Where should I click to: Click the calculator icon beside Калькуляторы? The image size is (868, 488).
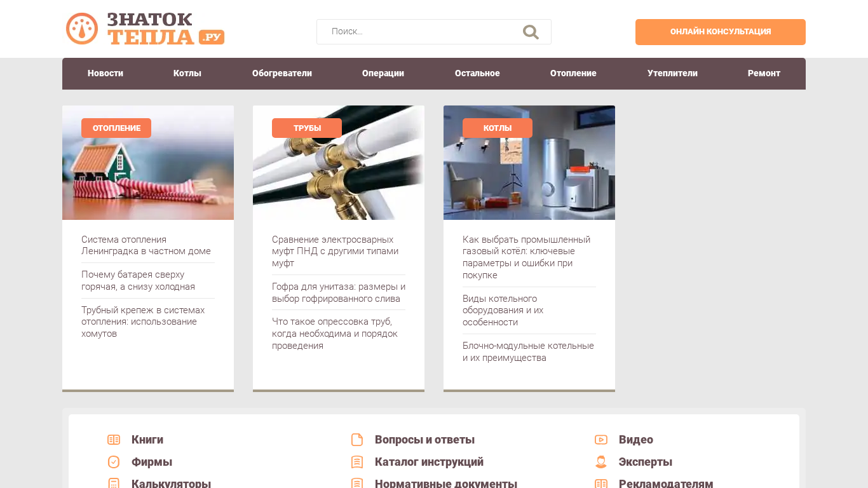[114, 484]
